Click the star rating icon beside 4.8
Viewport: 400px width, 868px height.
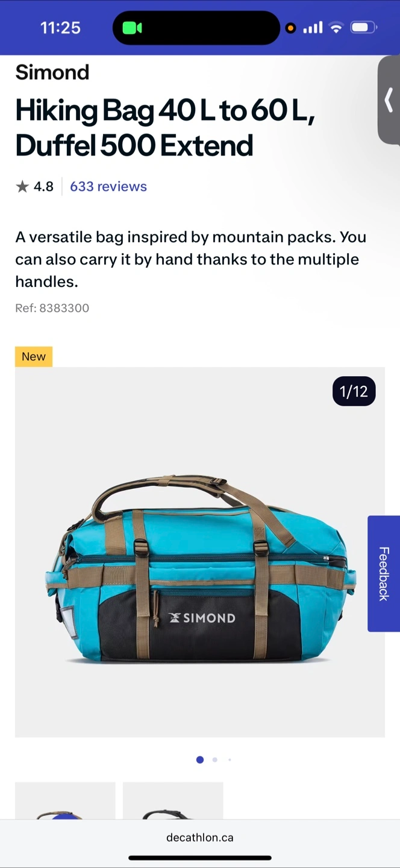[x=22, y=186]
